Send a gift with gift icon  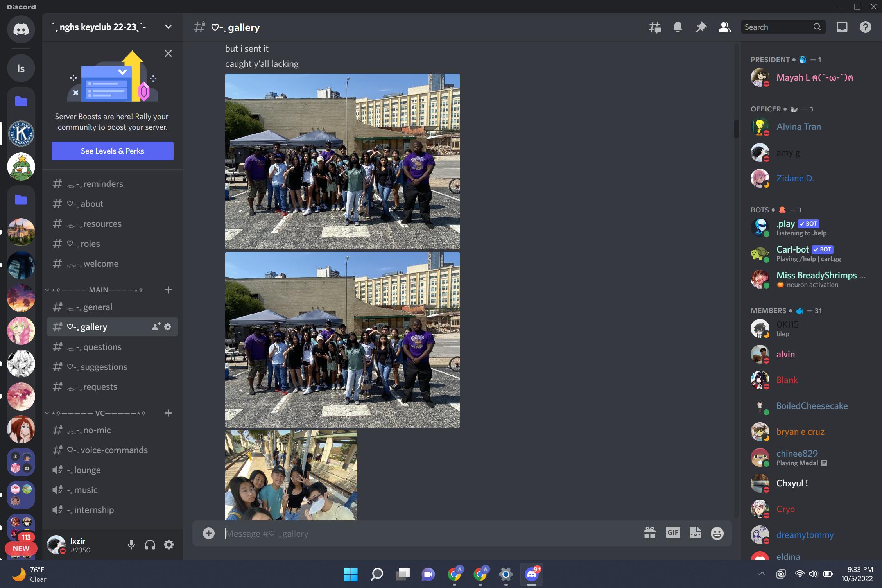[650, 533]
